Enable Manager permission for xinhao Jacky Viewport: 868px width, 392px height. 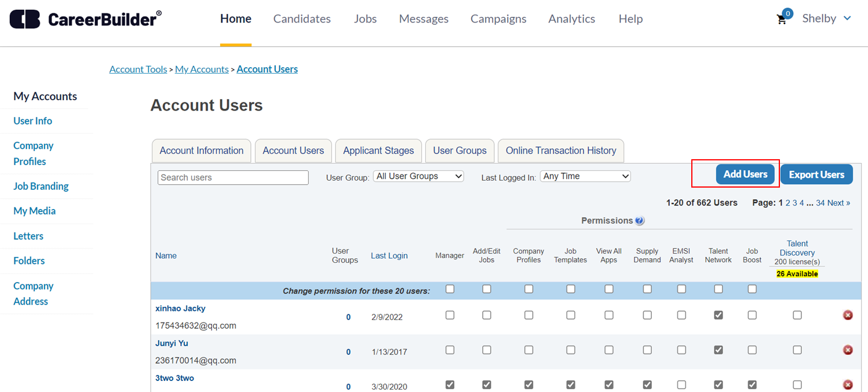tap(450, 315)
